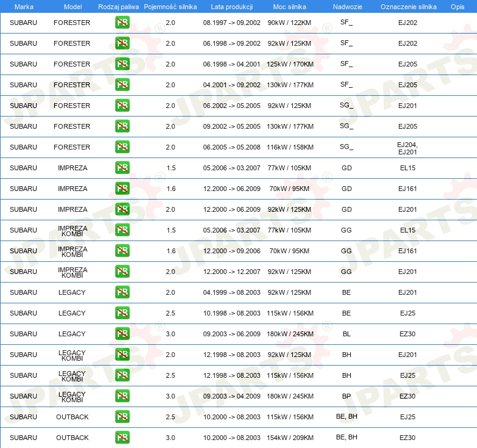This screenshot has height=448, width=477.
Task: Select the '04.1999 -> 08.2003' date cell
Action: pos(232,292)
